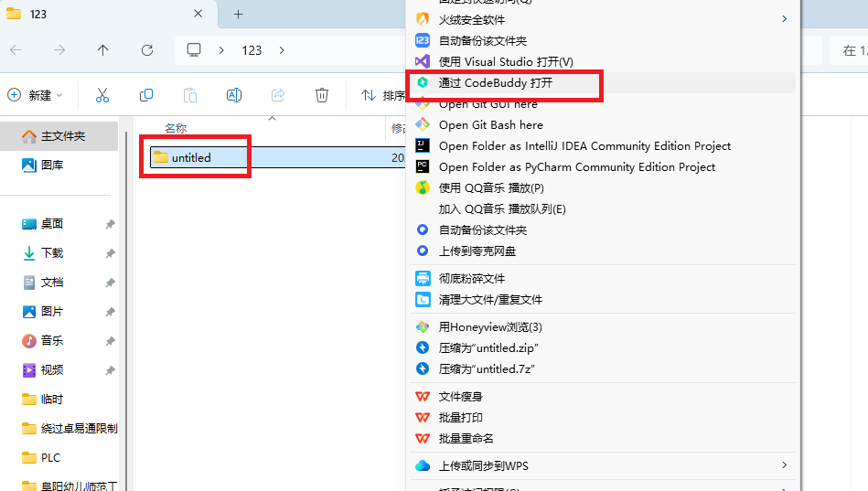Refresh the folder view
This screenshot has width=868, height=491.
146,50
